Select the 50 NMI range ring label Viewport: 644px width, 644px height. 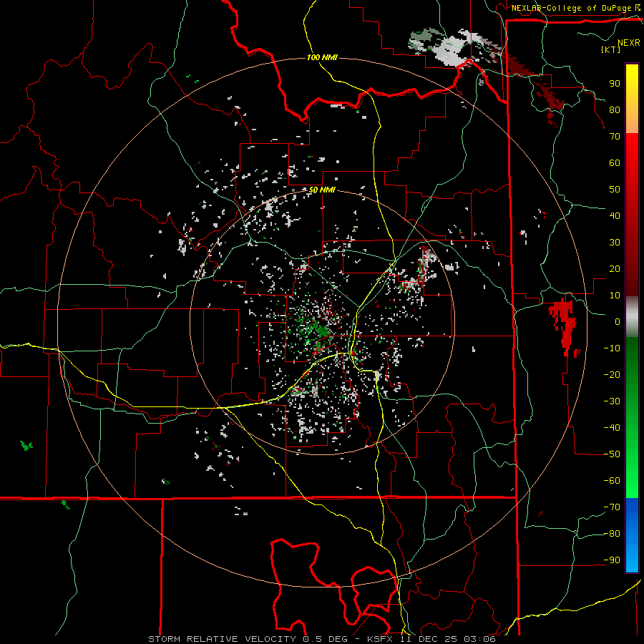(x=322, y=190)
